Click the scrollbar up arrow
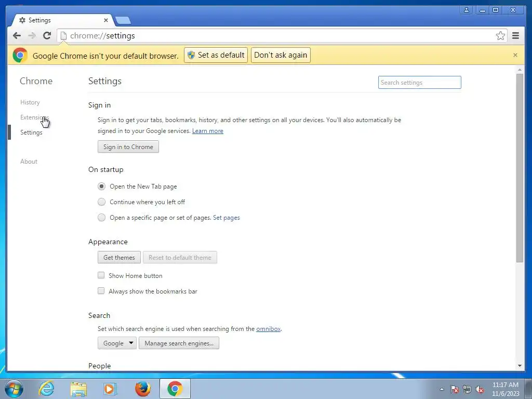532x399 pixels. pos(520,70)
